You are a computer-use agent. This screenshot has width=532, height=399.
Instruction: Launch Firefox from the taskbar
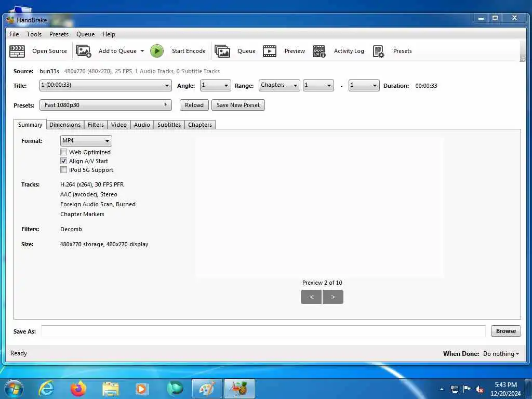(x=78, y=389)
